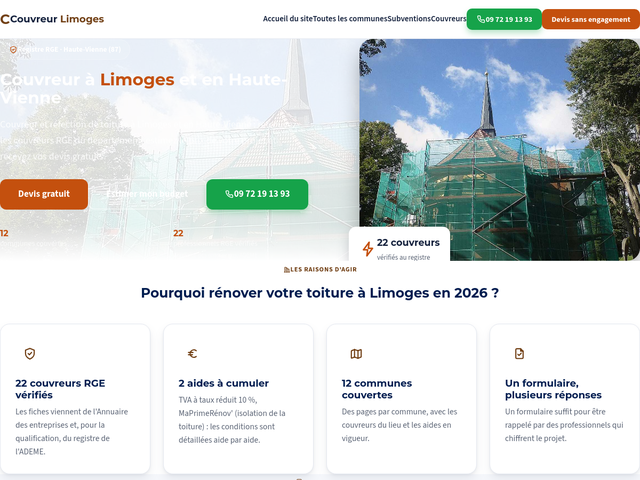Click '2 aides à cumuler' heading
This screenshot has height=480, width=640.
point(224,383)
